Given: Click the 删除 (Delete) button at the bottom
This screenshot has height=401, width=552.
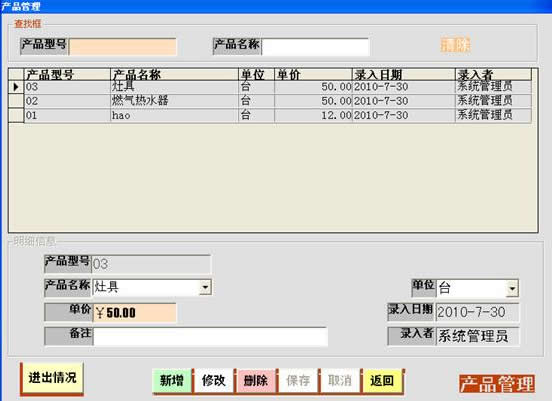Looking at the screenshot, I should click(x=256, y=381).
